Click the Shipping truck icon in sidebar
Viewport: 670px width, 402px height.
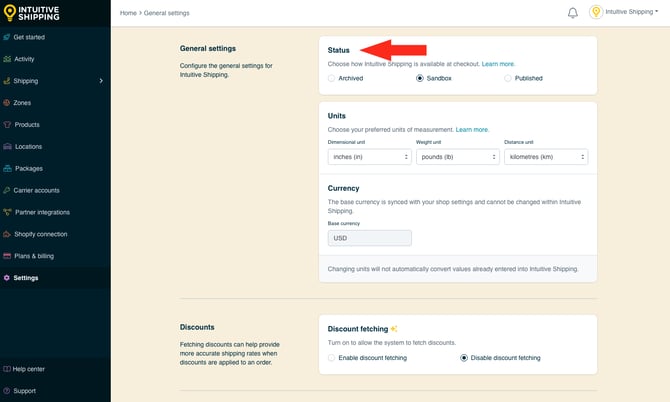pyautogui.click(x=6, y=81)
